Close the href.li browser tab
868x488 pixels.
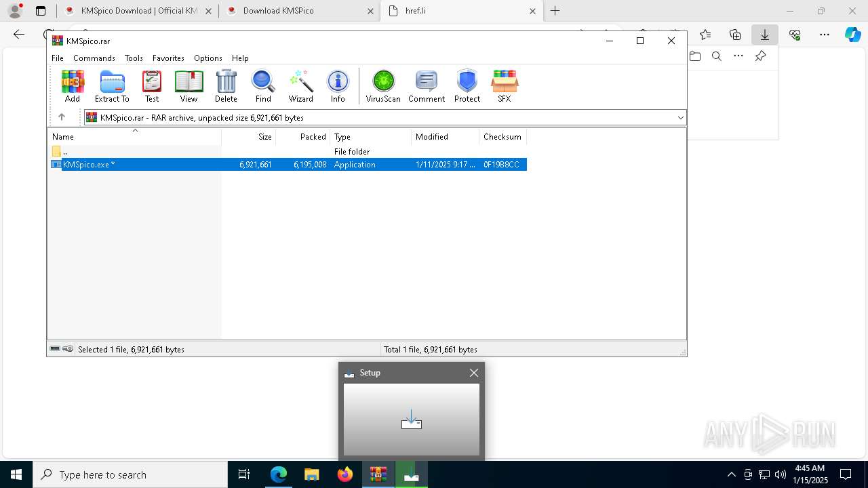coord(532,11)
